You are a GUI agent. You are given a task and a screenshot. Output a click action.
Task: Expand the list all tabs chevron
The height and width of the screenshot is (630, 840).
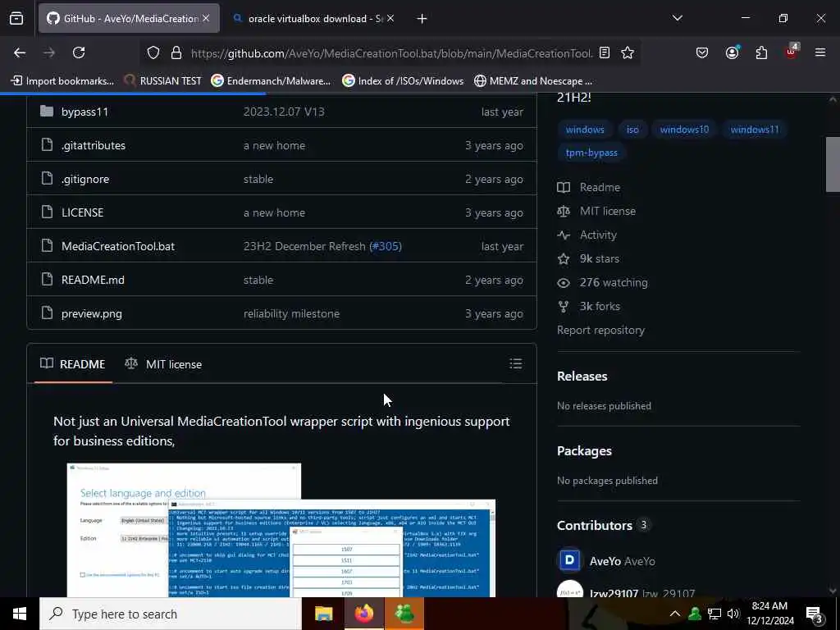click(677, 18)
